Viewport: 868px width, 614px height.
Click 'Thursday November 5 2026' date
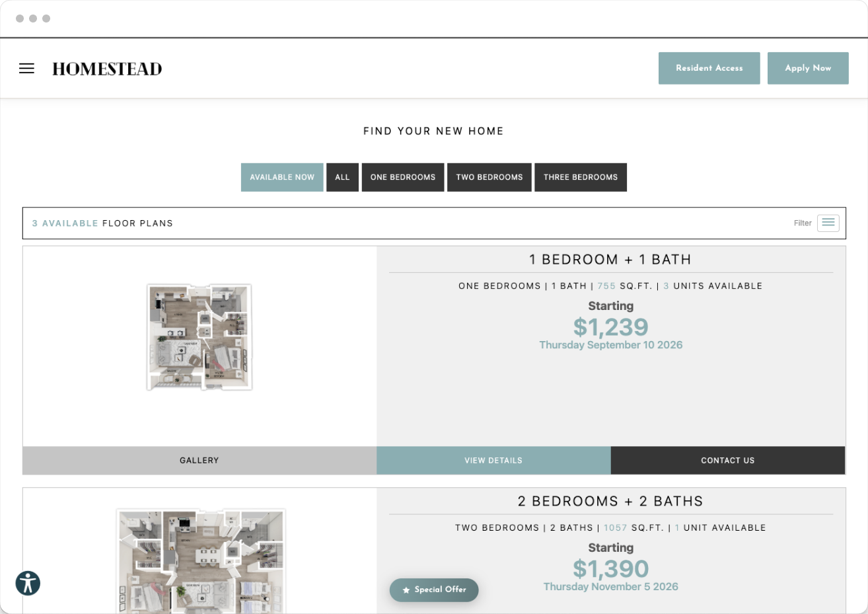611,587
